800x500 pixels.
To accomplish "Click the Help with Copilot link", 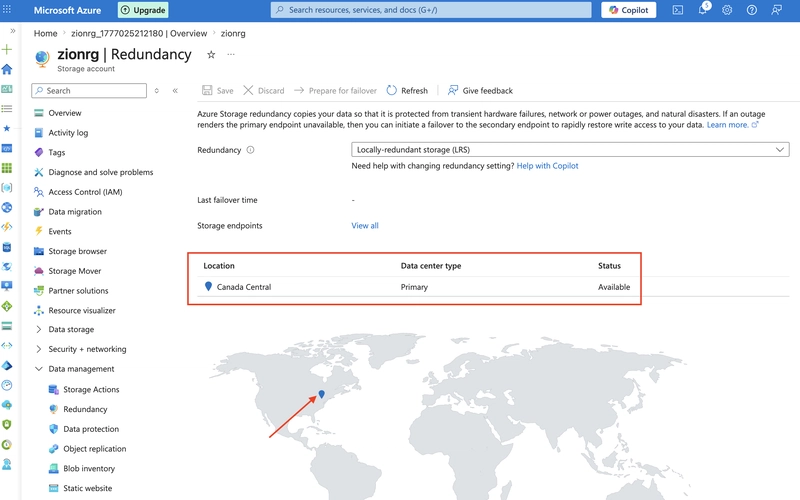I will pyautogui.click(x=547, y=166).
